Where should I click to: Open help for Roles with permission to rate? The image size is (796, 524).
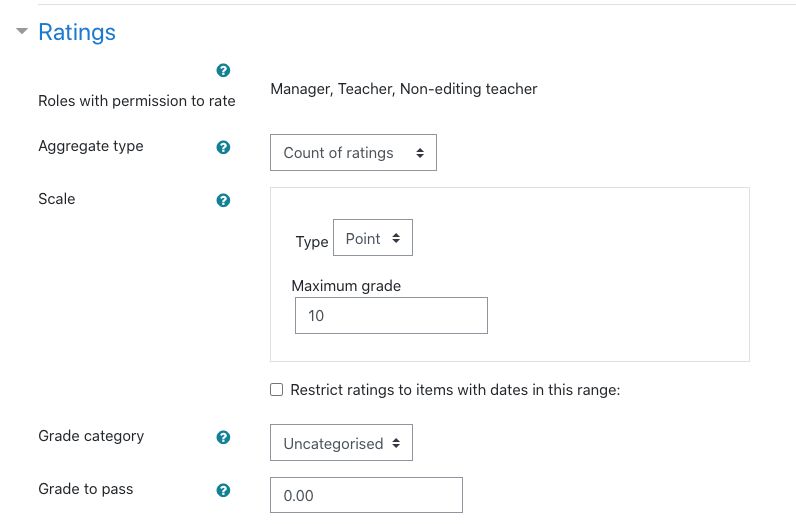(223, 70)
